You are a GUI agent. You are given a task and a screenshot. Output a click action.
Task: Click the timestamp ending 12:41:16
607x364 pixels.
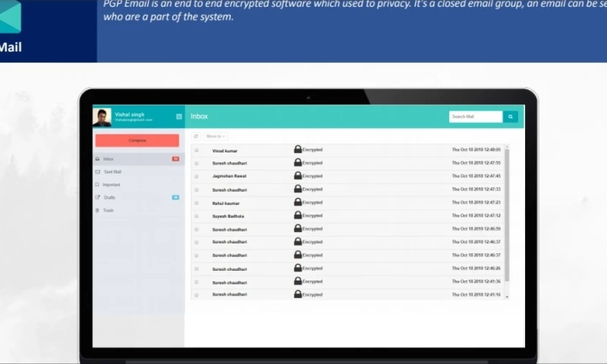(476, 295)
